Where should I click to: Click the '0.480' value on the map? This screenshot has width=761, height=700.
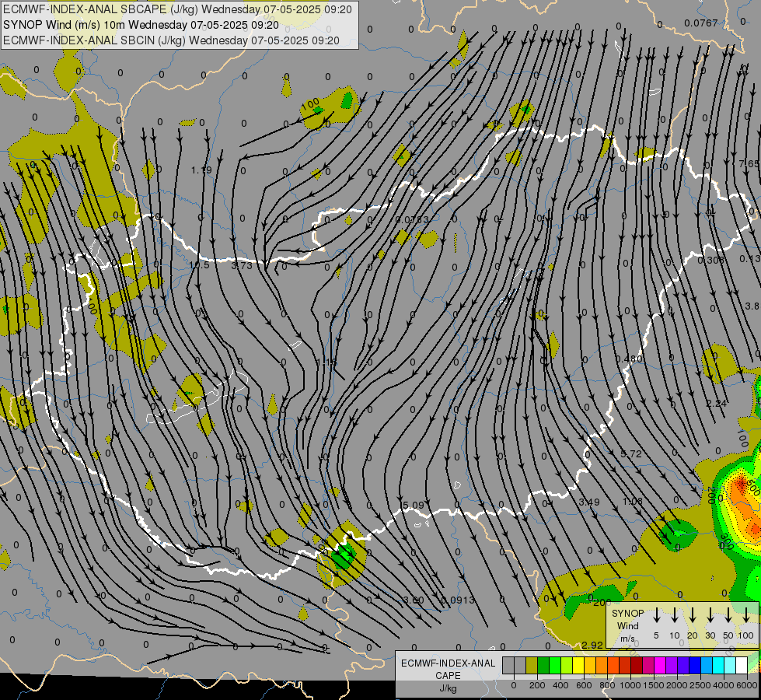(629, 359)
